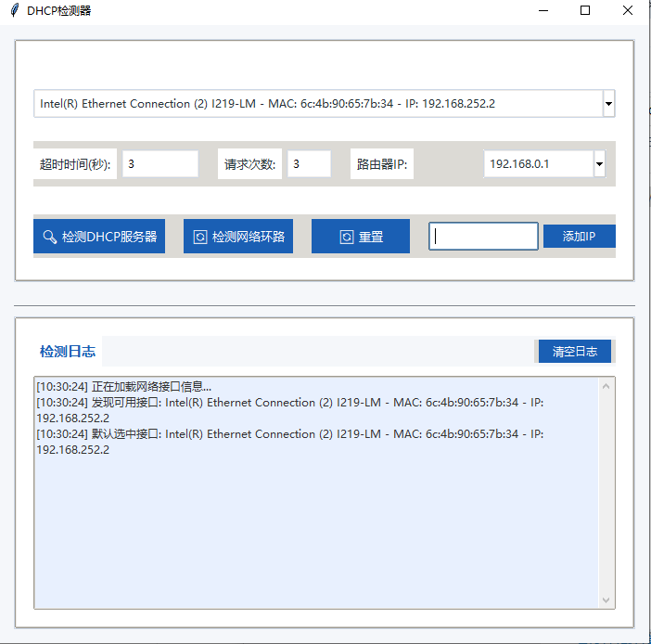Image resolution: width=651 pixels, height=644 pixels.
Task: Start 检测DHCP服务器 detection
Action: click(99, 236)
